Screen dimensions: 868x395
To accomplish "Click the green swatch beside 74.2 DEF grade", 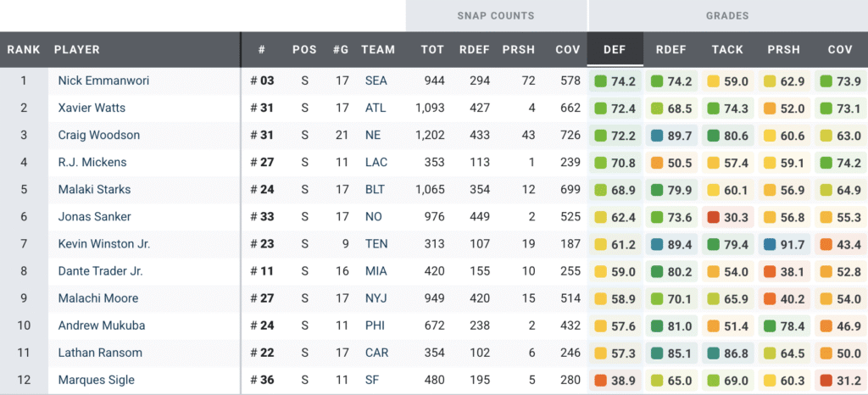I will [x=601, y=81].
